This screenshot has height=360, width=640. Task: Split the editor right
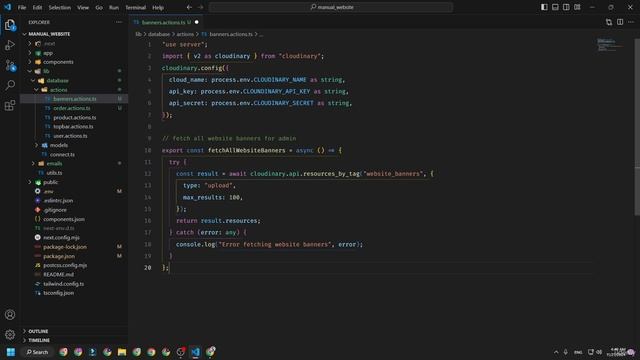pyautogui.click(x=620, y=22)
